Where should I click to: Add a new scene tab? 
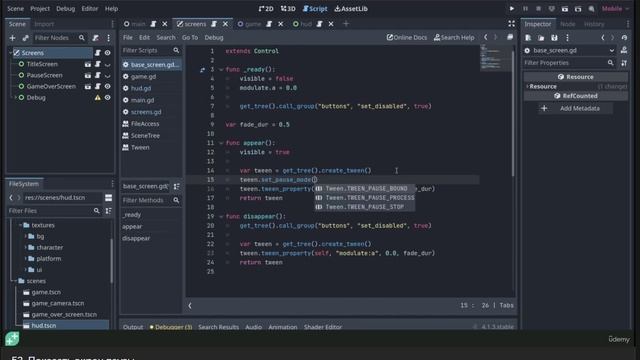[346, 24]
